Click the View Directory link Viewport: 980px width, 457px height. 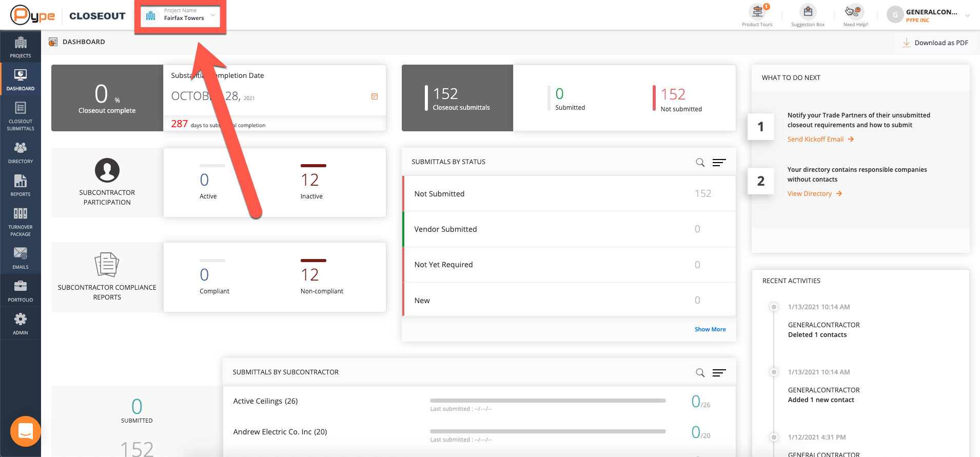(x=815, y=193)
